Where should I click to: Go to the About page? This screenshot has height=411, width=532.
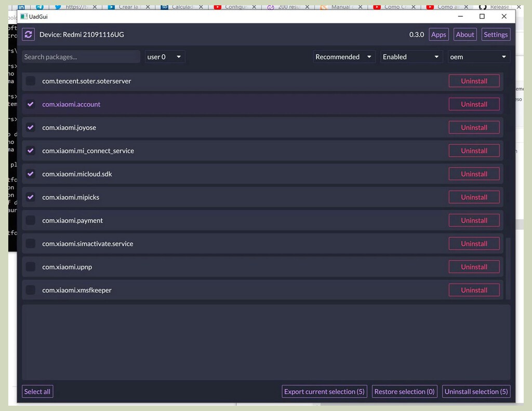pos(464,35)
